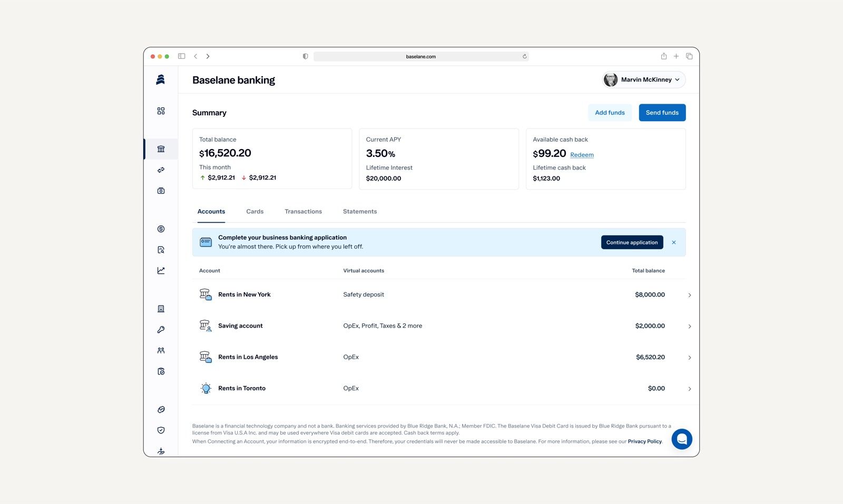
Task: Toggle the browser sidebar panel button
Action: point(181,56)
